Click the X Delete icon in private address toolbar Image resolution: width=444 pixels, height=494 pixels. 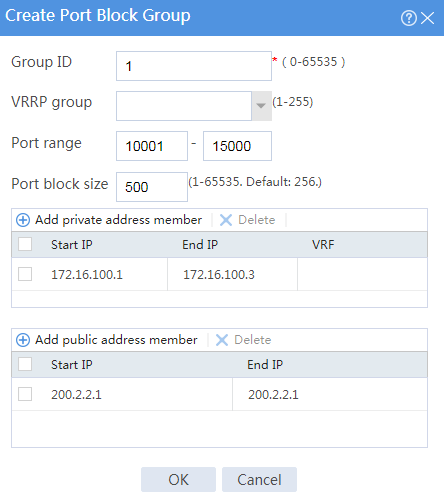(226, 220)
